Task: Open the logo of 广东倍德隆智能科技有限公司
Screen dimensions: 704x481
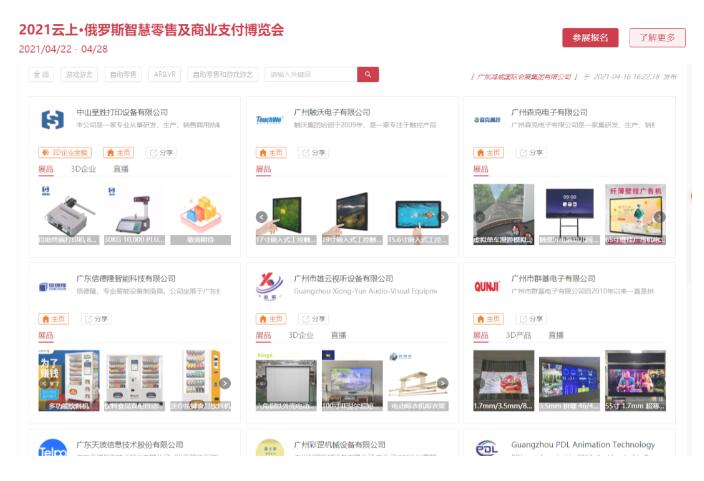Action: coord(53,287)
